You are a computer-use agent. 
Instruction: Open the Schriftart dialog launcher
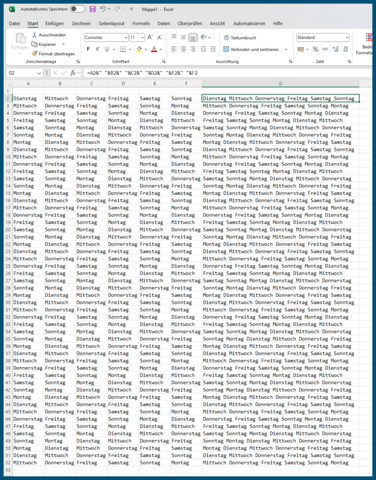(164, 62)
